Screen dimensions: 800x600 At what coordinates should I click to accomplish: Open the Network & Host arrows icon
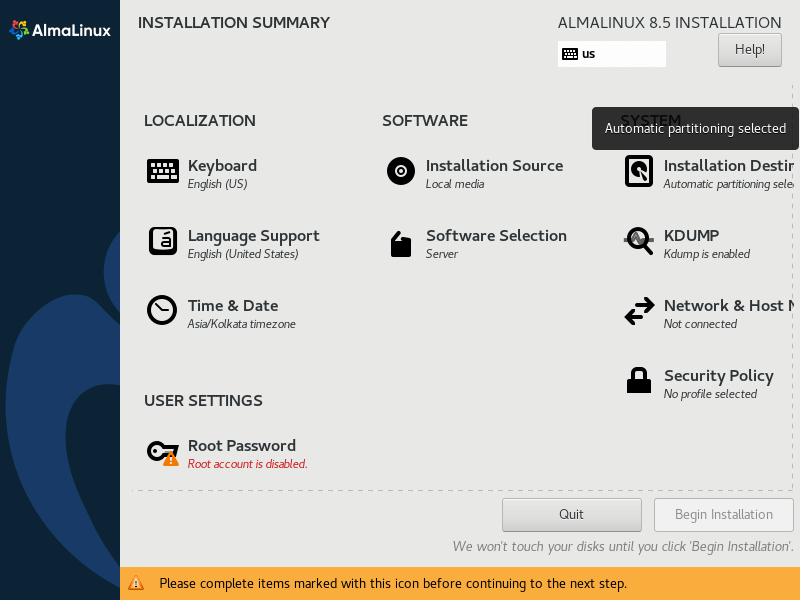pyautogui.click(x=639, y=311)
